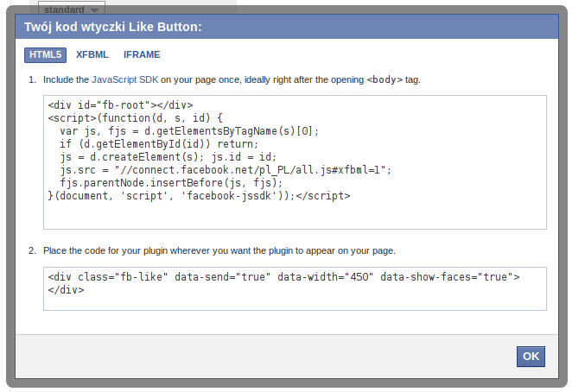Click the 'js = d.createElement(s)' code line
Screen dimensions: 572x392
[168, 157]
